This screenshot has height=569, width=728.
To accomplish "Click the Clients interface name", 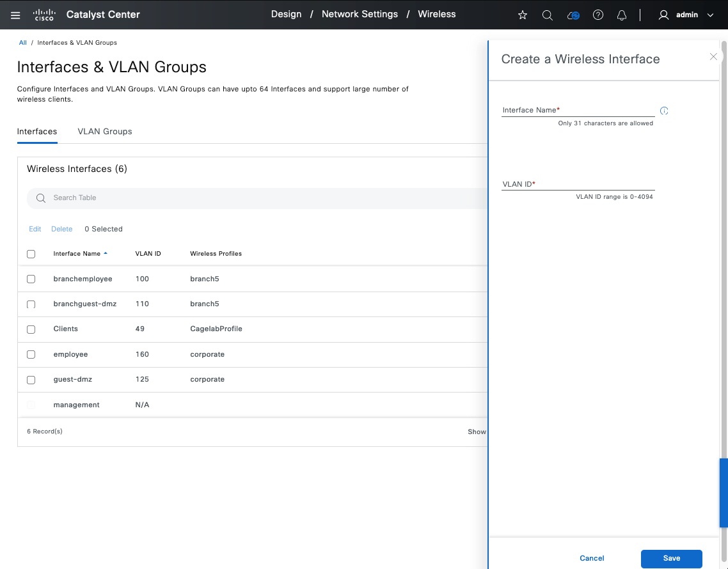I will (65, 329).
